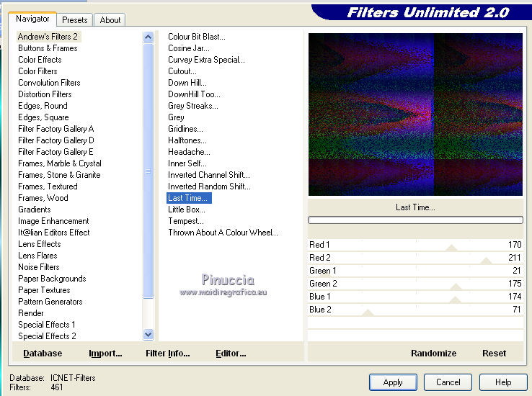Choose Thrown About A Colour Wheel...
Screen dimensions: 532x396
tap(223, 233)
